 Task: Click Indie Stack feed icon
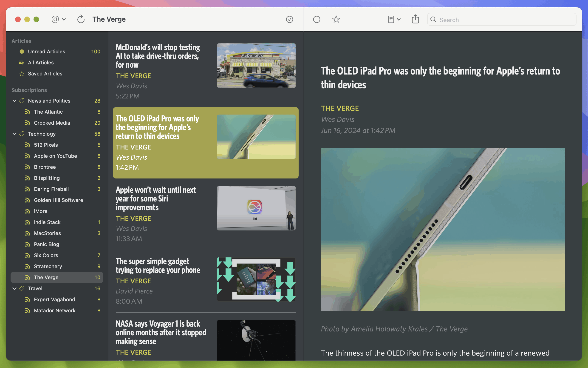(x=28, y=222)
